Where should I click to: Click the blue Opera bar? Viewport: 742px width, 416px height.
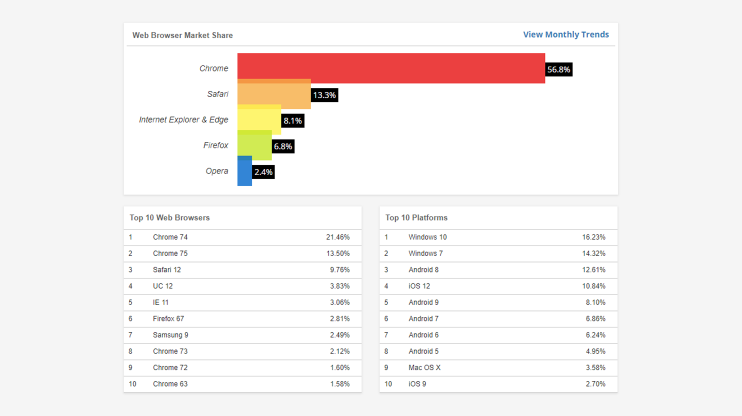[245, 171]
